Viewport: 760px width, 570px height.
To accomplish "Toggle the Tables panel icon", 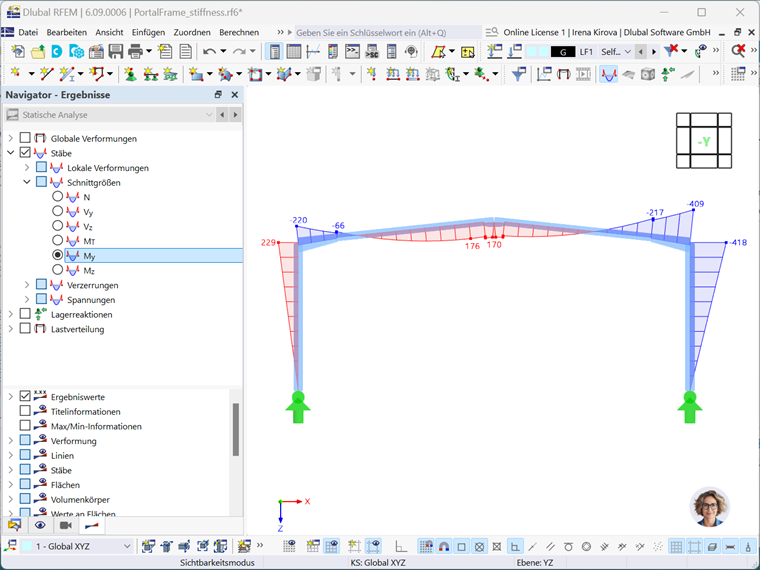I will [294, 51].
